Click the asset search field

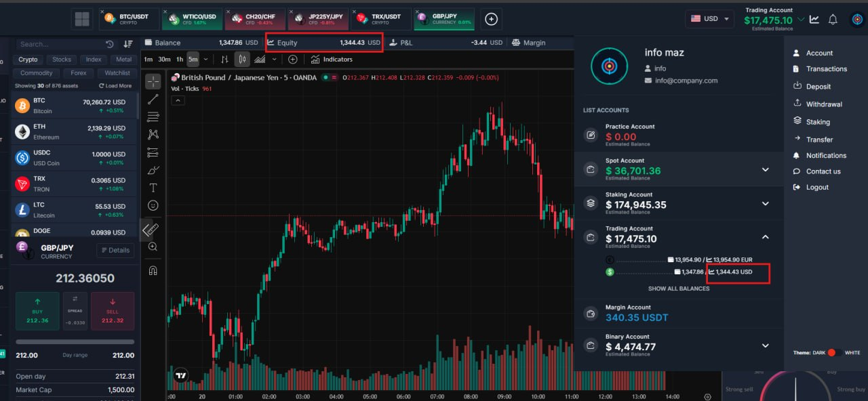point(60,44)
